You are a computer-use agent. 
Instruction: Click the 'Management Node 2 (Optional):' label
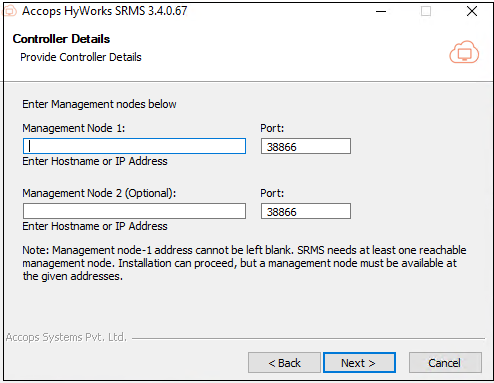99,193
